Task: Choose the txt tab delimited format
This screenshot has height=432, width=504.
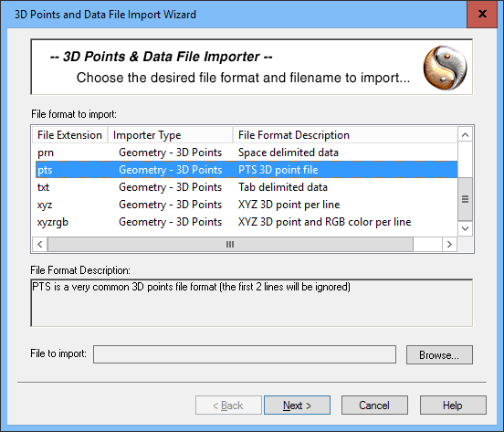Action: tap(247, 187)
